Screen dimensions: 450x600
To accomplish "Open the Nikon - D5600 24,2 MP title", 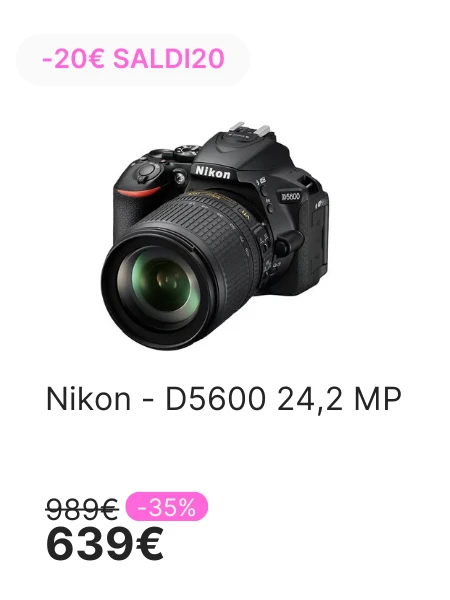I will (224, 399).
